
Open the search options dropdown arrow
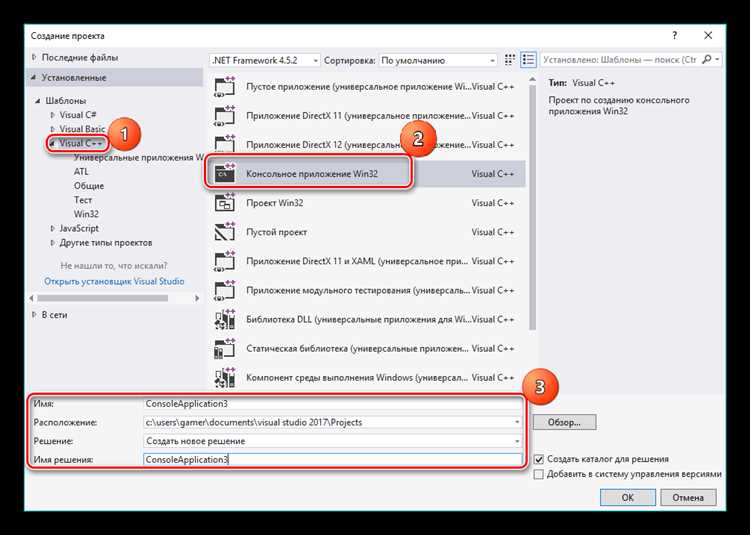click(x=717, y=60)
